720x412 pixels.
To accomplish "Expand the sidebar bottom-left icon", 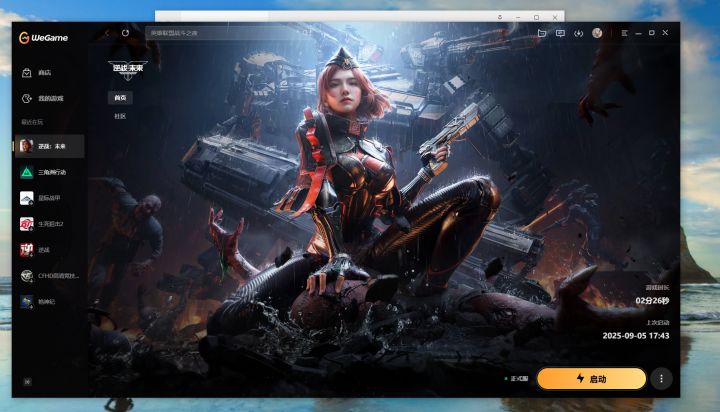I will click(28, 382).
